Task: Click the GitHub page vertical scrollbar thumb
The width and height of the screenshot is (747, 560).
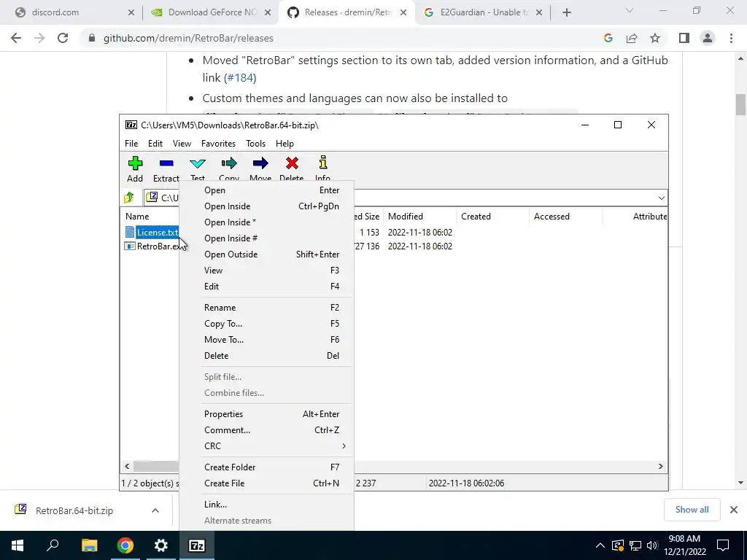Action: 740,105
